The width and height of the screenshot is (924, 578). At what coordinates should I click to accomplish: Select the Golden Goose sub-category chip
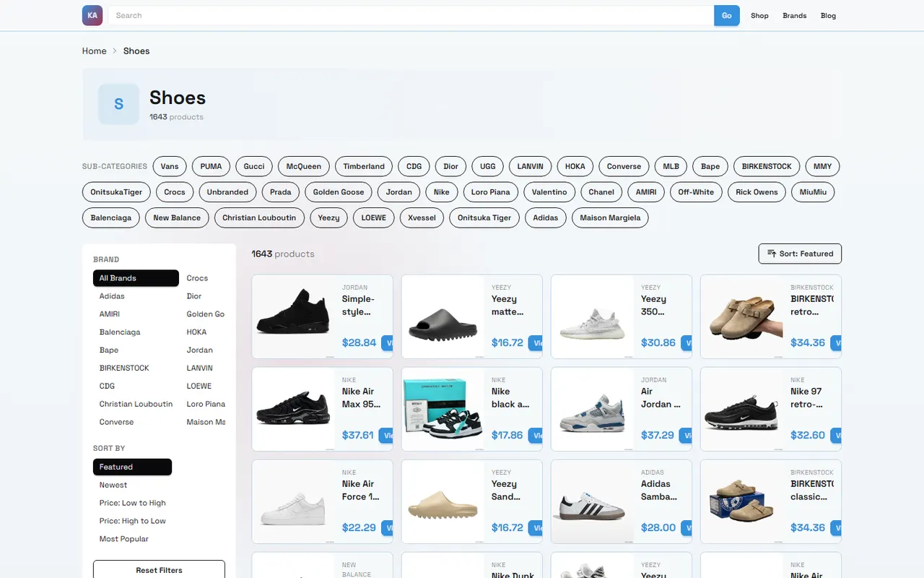[x=339, y=192]
